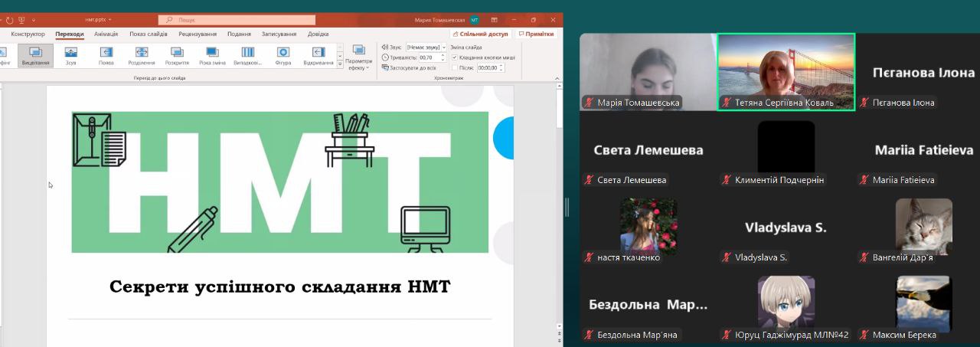This screenshot has width=980, height=347.
Task: Select the НМТ banner image on slide
Action: click(280, 182)
